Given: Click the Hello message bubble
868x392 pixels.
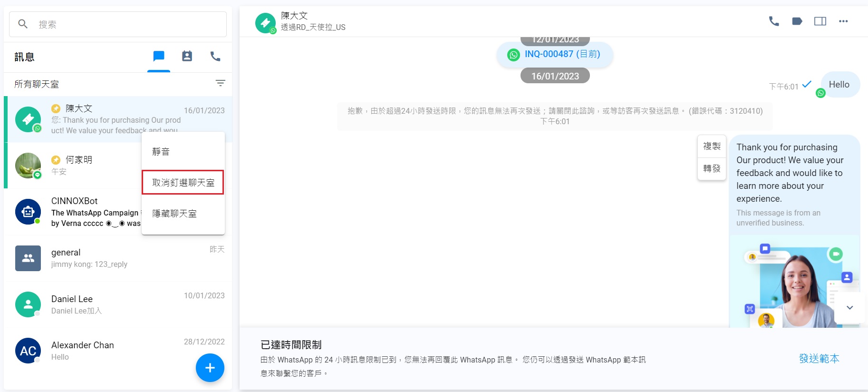Looking at the screenshot, I should click(839, 85).
